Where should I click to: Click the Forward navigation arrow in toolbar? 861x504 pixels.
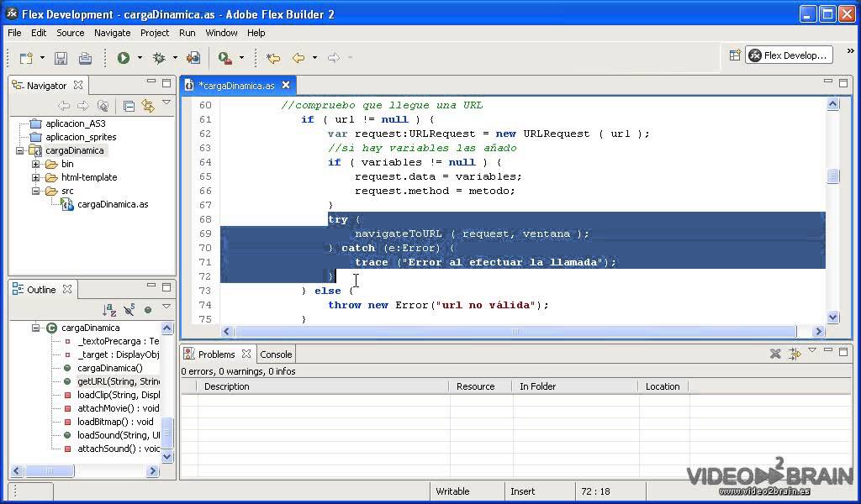pyautogui.click(x=333, y=58)
